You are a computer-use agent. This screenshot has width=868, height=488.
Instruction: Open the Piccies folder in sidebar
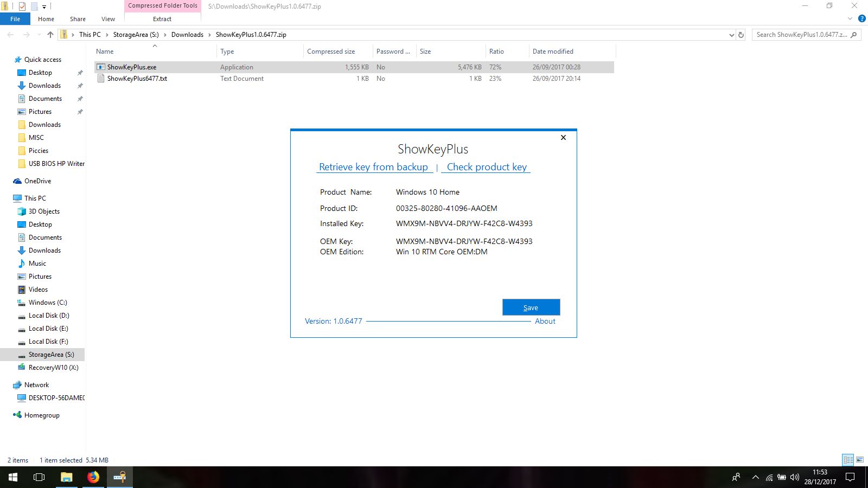pyautogui.click(x=38, y=151)
